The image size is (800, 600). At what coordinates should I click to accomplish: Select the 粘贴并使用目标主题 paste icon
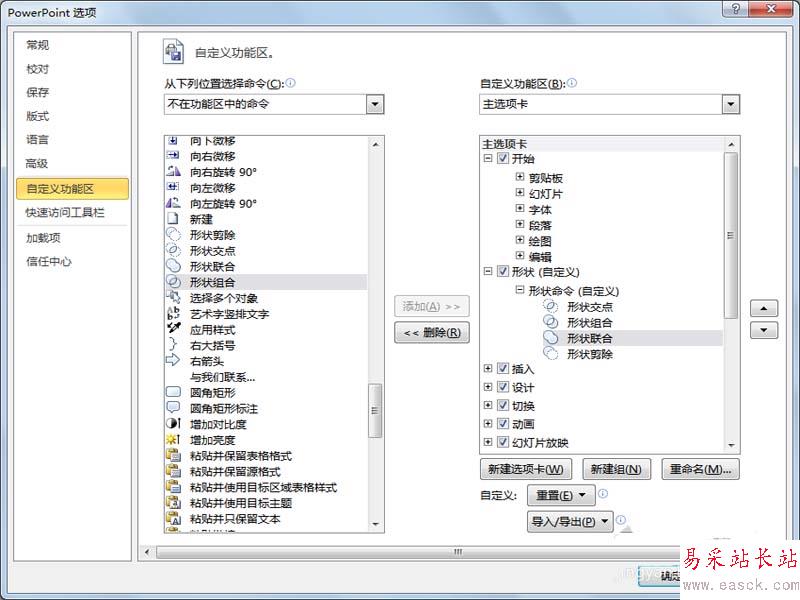click(173, 503)
